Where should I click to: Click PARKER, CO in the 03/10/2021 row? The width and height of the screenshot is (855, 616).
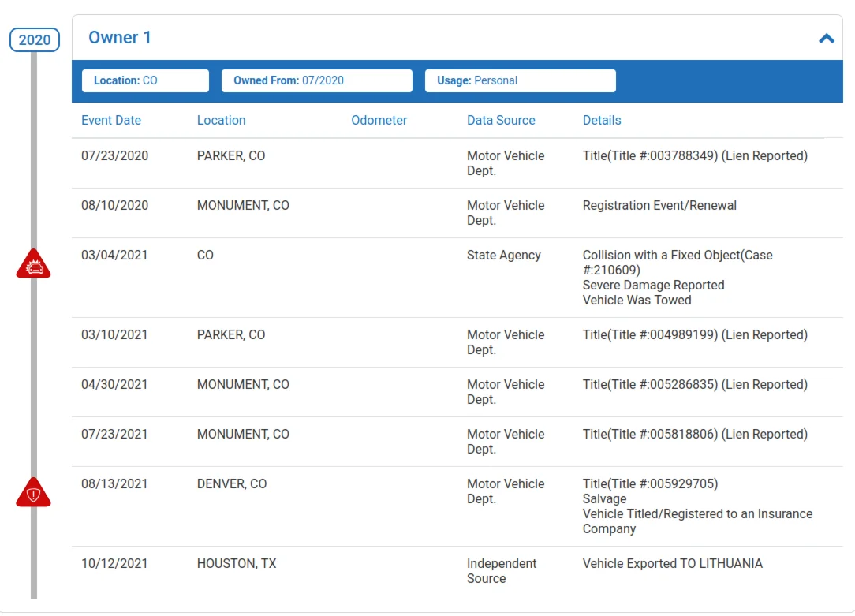click(x=231, y=334)
